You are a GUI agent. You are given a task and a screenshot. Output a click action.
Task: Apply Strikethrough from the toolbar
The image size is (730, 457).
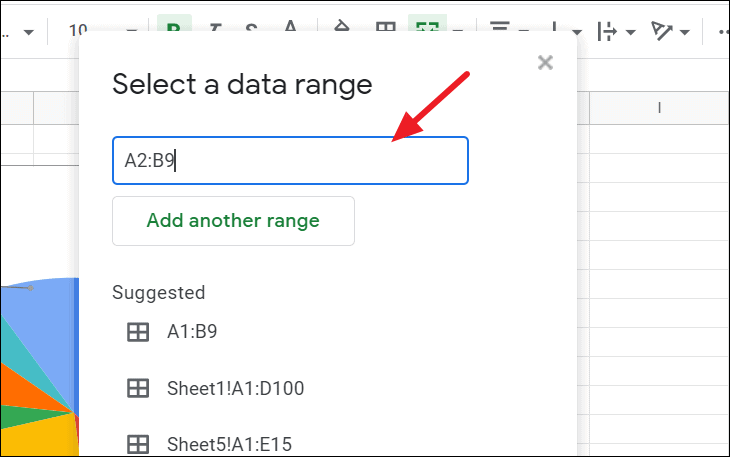click(251, 27)
